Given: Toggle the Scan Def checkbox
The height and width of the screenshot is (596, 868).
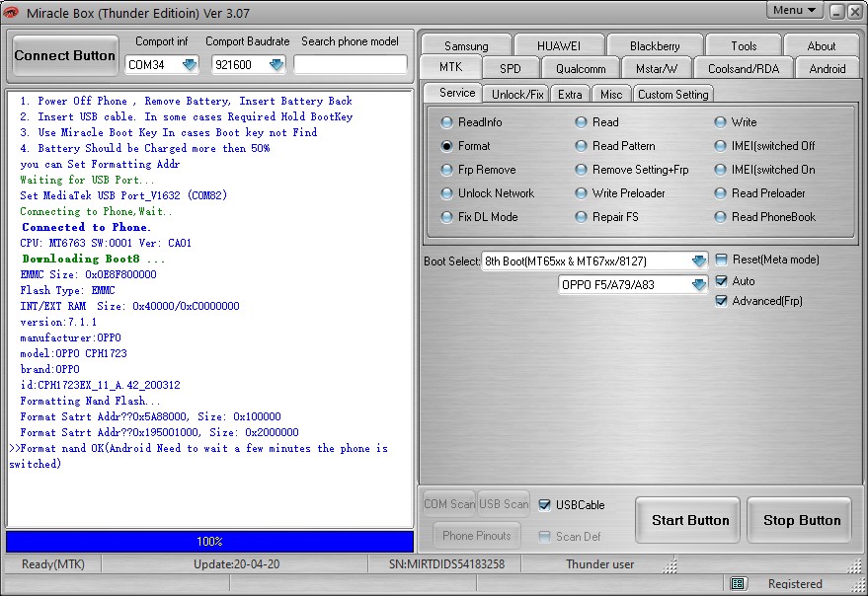Looking at the screenshot, I should pos(545,536).
